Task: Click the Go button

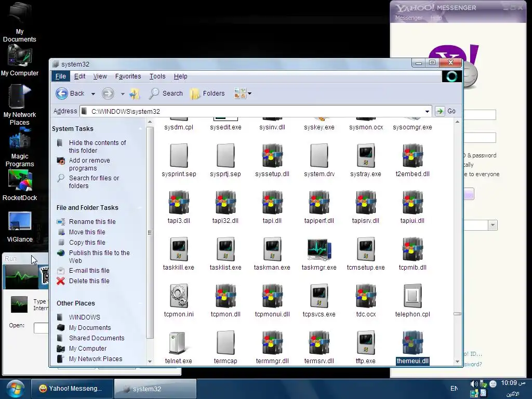Action: tap(445, 111)
